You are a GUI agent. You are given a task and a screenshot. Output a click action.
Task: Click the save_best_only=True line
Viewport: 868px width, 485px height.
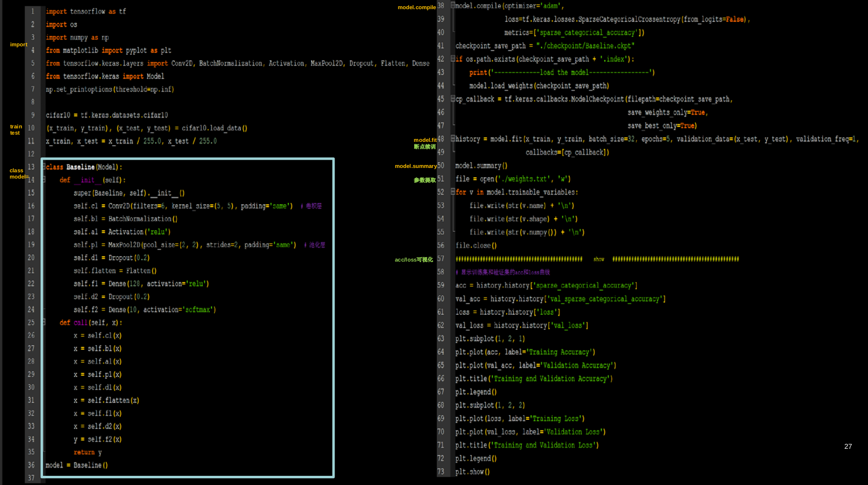[x=662, y=126]
